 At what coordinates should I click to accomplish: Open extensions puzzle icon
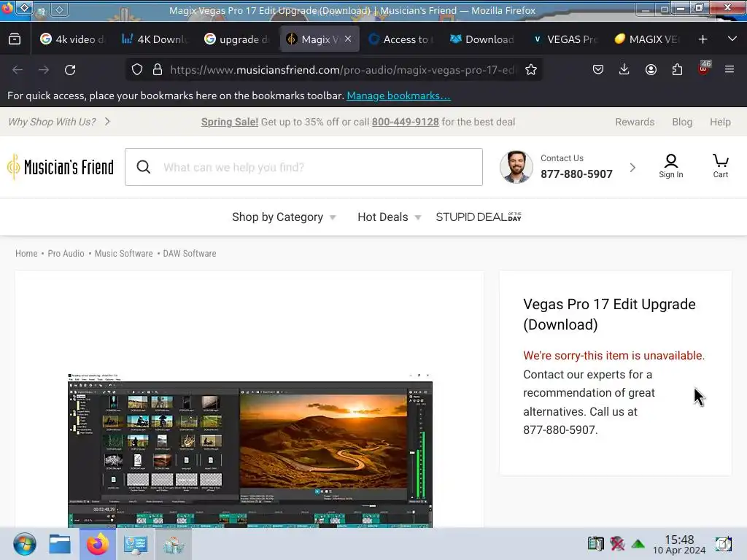click(677, 70)
